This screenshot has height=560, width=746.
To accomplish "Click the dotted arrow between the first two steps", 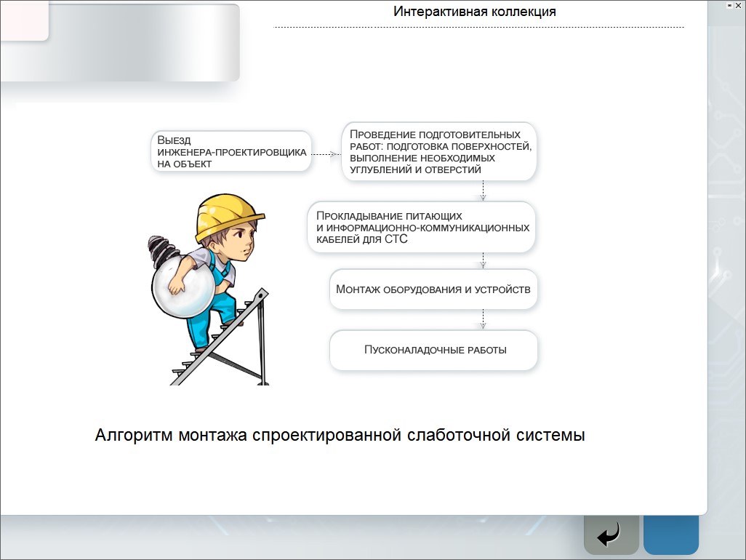I will tap(326, 154).
